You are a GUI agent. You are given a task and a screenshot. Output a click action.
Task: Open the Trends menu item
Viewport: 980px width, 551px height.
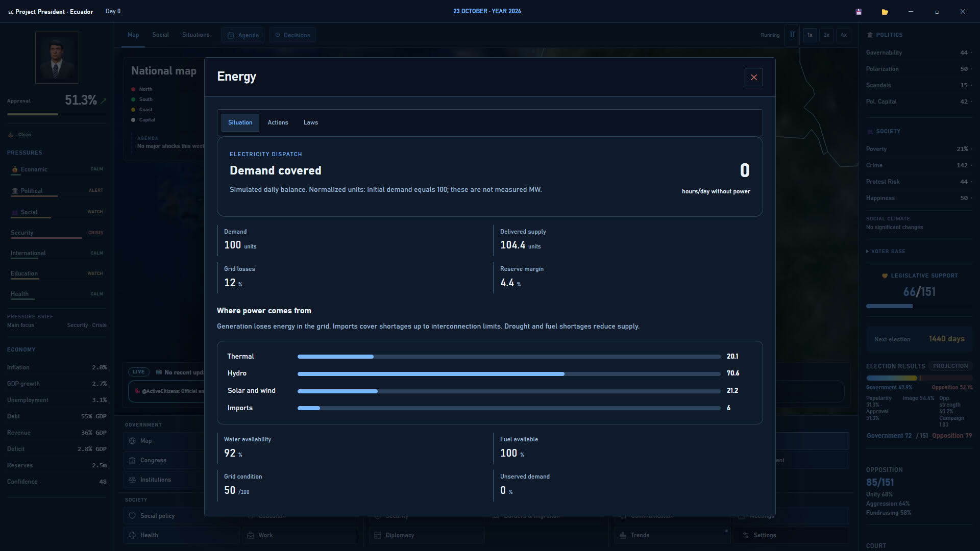tap(672, 535)
